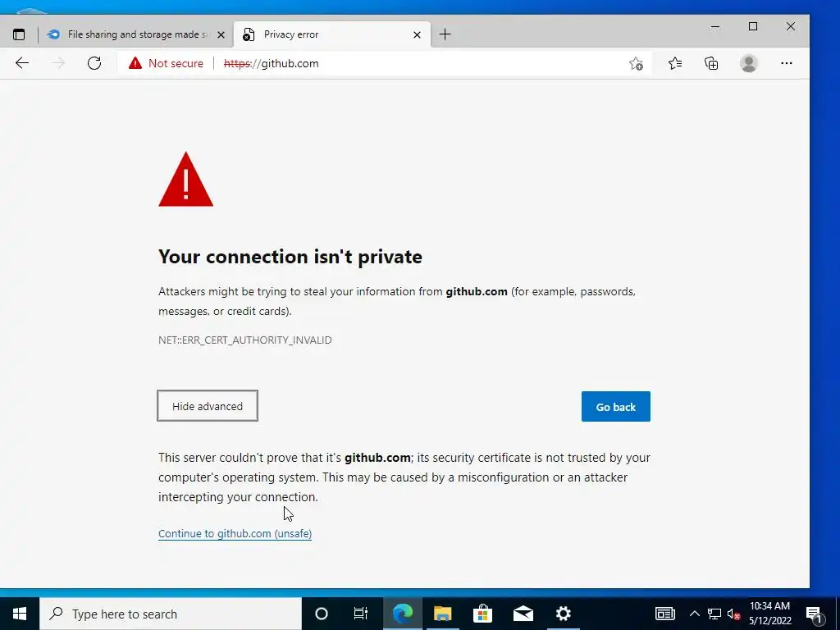Open a new tab with the plus button
Screen dimensions: 840x630
coord(445,34)
